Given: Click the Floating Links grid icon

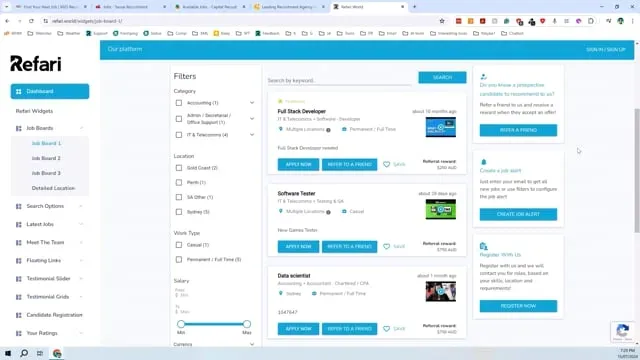Looking at the screenshot, I should (18, 260).
